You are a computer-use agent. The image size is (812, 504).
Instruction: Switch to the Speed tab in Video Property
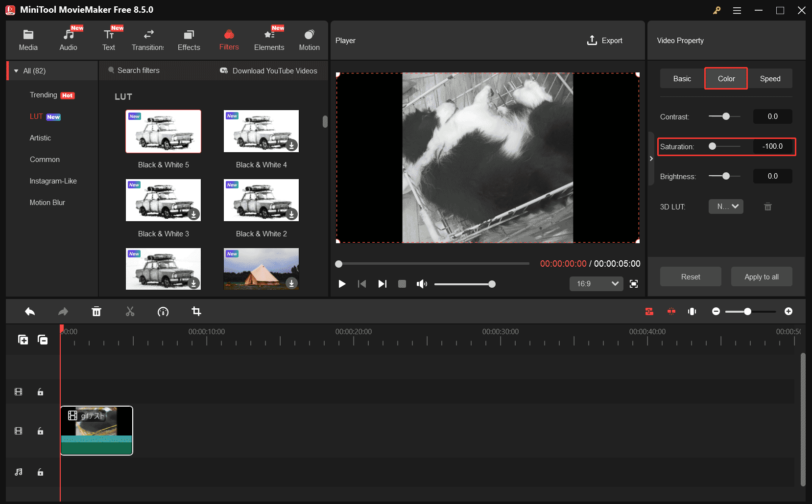click(770, 78)
